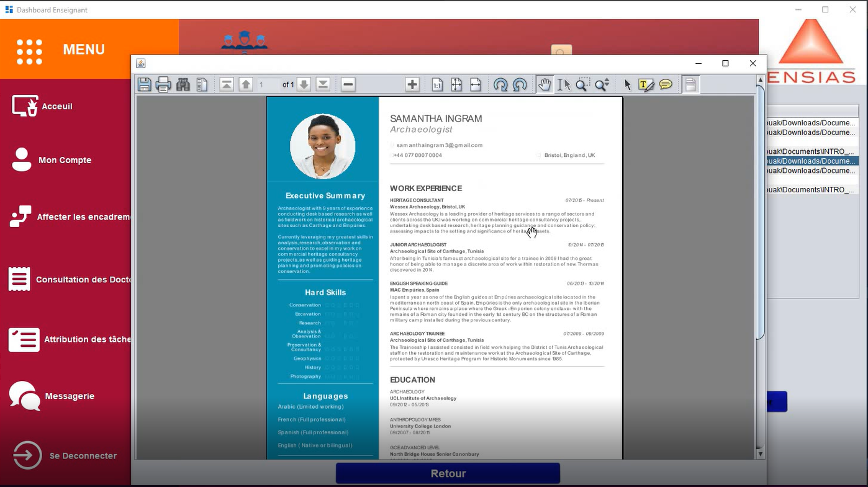Screen dimensions: 868x487
Task: Save the PDF with the floppy disk icon
Action: point(145,85)
